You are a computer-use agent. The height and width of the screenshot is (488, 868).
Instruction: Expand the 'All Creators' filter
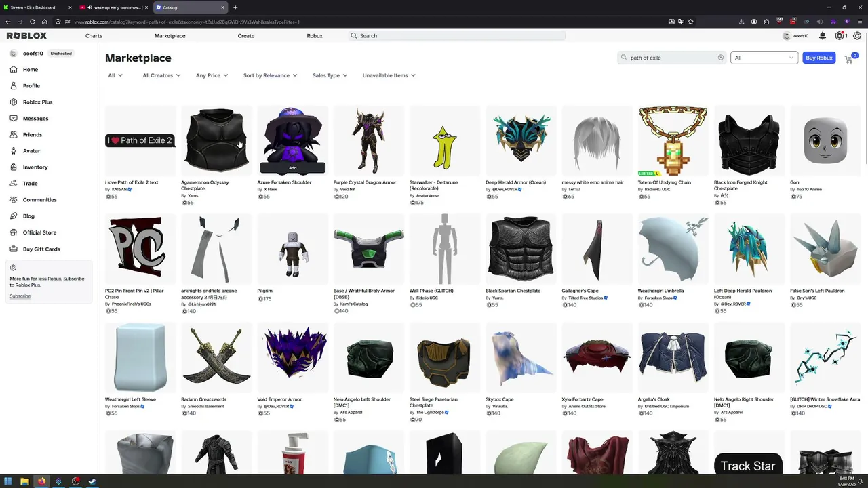click(x=161, y=75)
